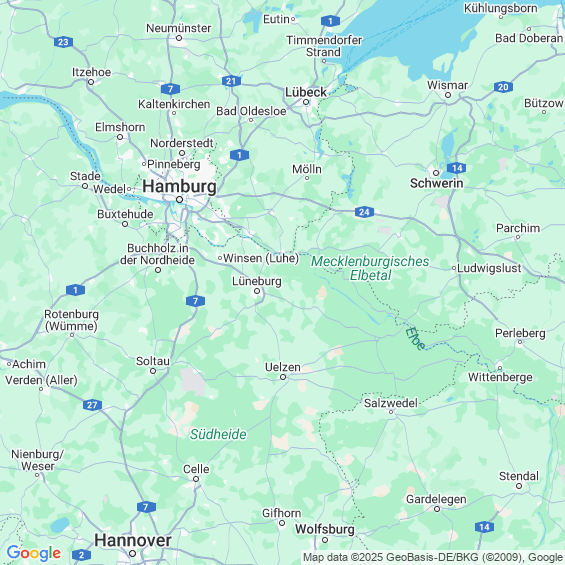Image resolution: width=565 pixels, height=565 pixels.
Task: Click the Mecklenburgisches Elbetal region label
Action: [370, 268]
